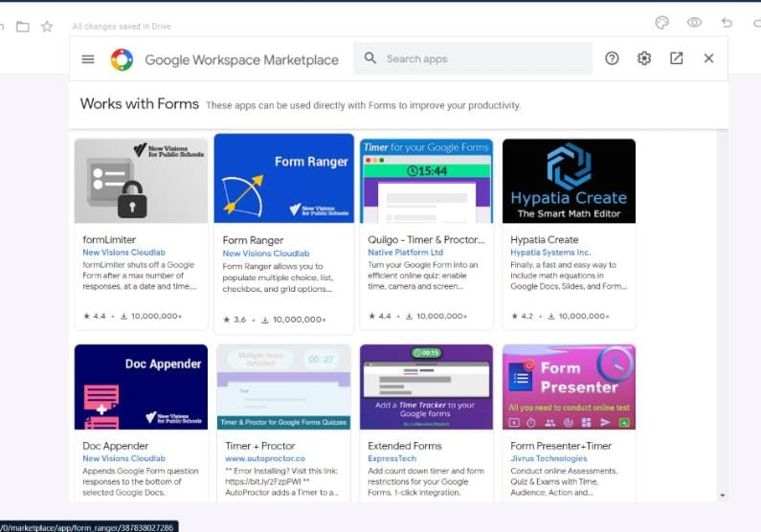Click the scrollbar down arrow
Screen dimensions: 761x532
click(722, 495)
